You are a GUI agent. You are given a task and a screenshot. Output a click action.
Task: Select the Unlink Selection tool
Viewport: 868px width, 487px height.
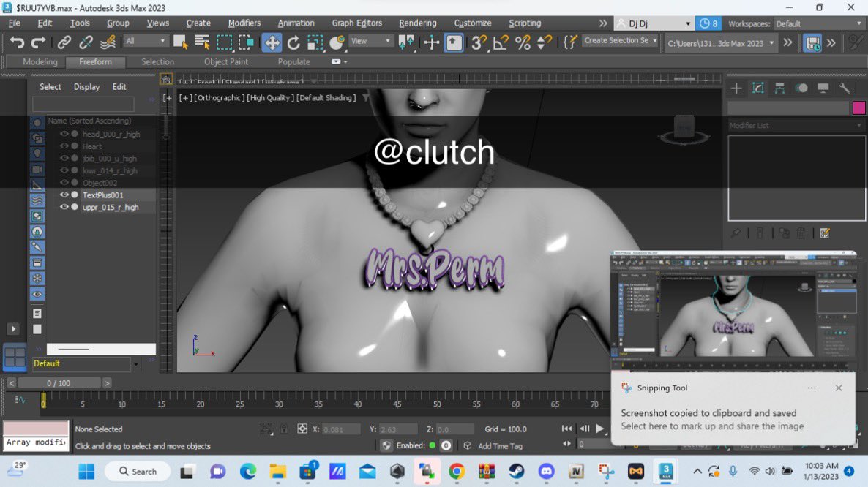click(86, 42)
